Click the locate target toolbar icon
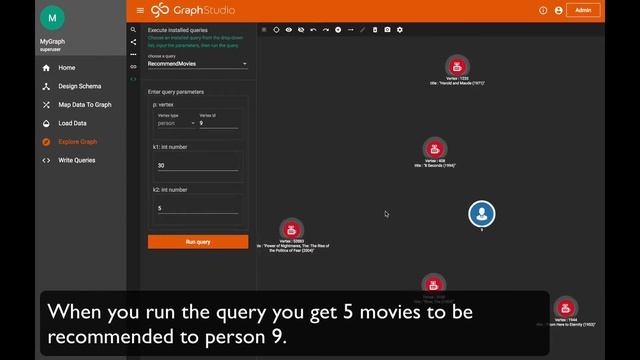640x360 pixels. pyautogui.click(x=276, y=30)
